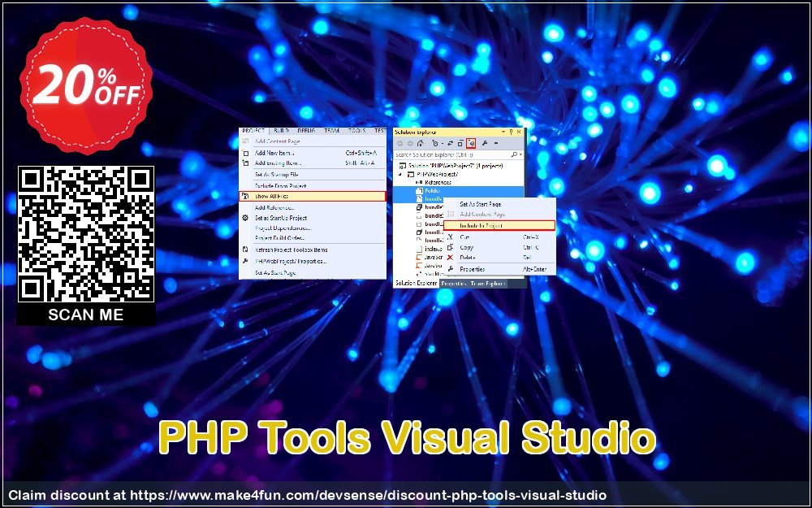Select the index file in Solution Explorer

[x=429, y=249]
